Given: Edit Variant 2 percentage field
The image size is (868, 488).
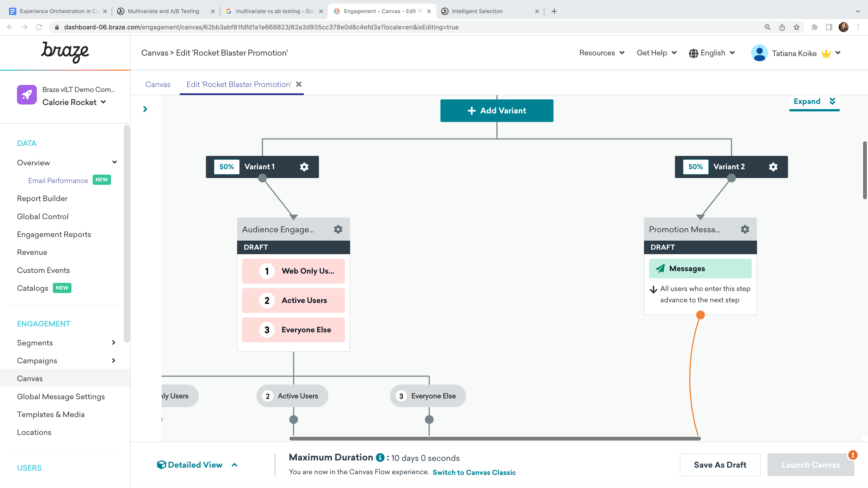Looking at the screenshot, I should tap(696, 167).
